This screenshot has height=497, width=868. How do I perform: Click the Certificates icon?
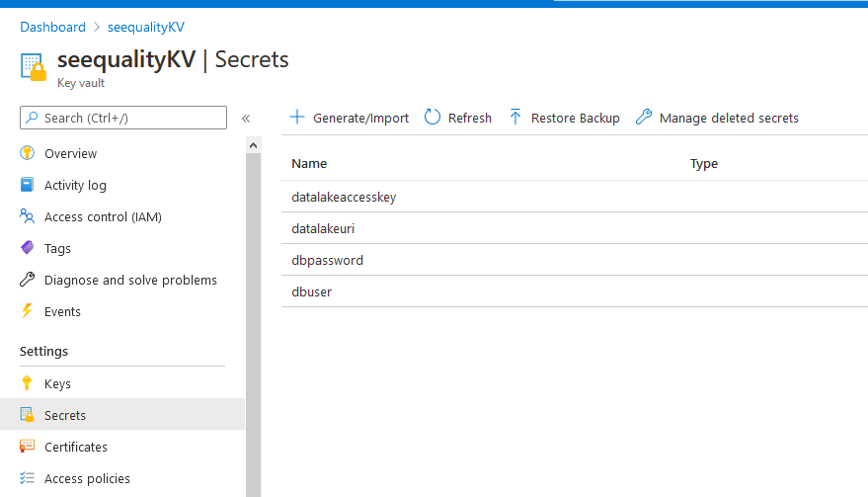pyautogui.click(x=27, y=446)
